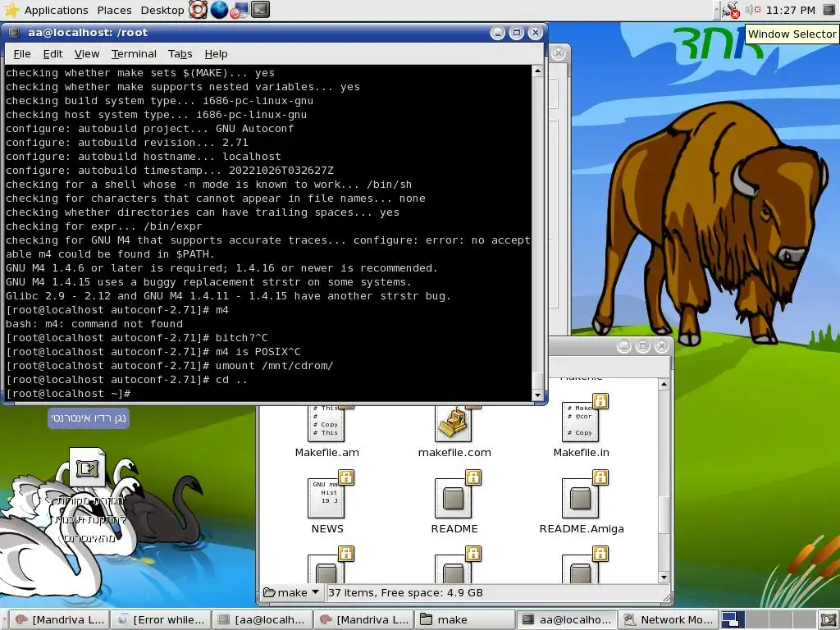Click the Hebrew internet radio player label
This screenshot has height=630, width=840.
point(89,418)
